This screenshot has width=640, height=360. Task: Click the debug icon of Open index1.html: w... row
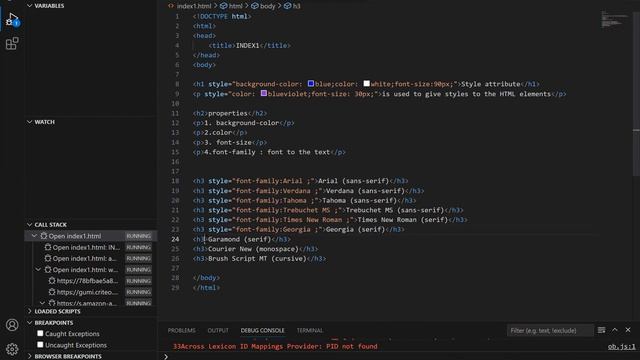(x=48, y=269)
